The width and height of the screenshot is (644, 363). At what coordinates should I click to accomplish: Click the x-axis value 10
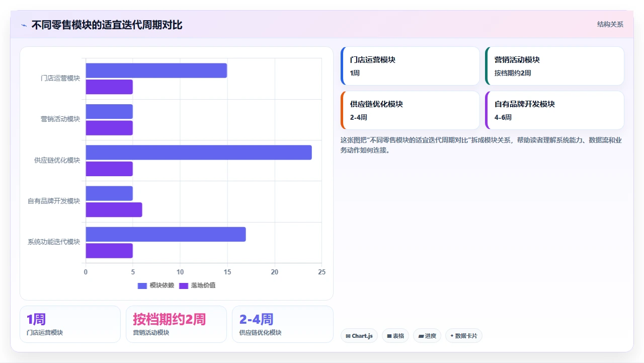180,272
